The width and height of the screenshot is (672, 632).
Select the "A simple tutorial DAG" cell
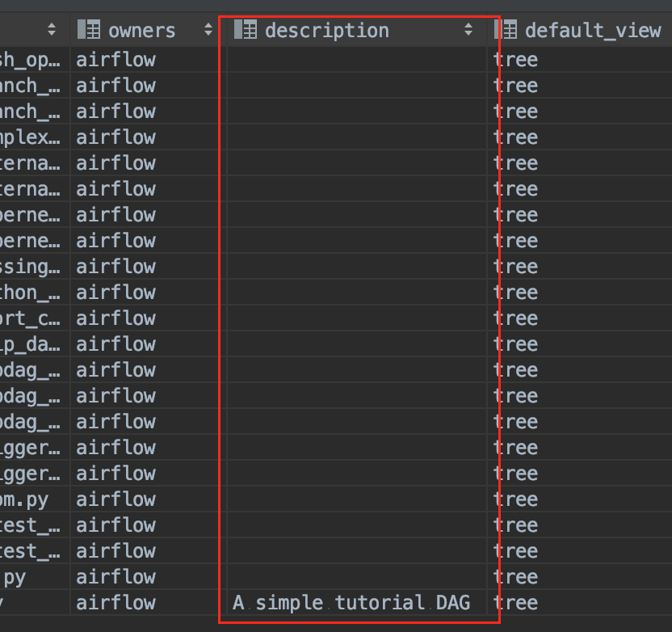tap(351, 603)
